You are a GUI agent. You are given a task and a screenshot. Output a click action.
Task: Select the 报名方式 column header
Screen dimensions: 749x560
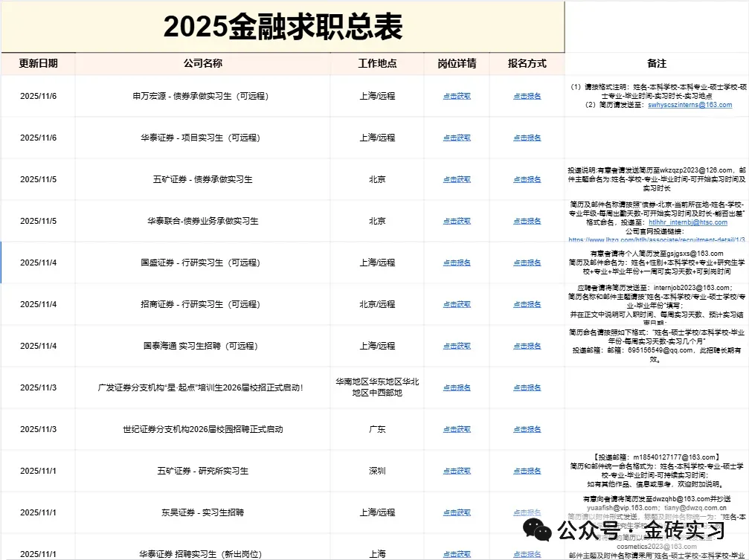tap(527, 63)
